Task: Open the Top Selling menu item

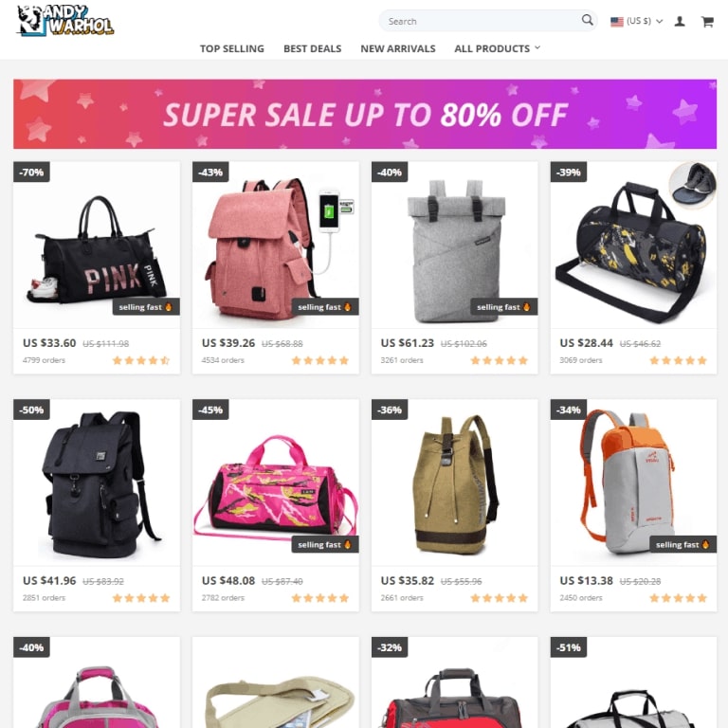Action: click(x=231, y=48)
